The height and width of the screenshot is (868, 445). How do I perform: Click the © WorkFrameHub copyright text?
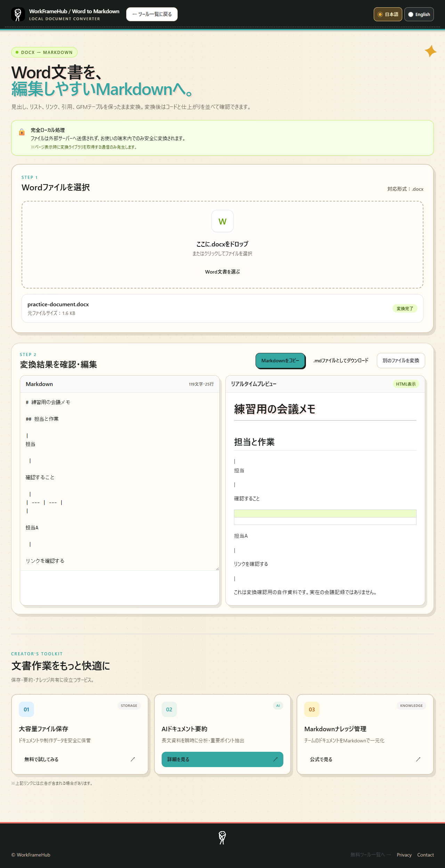(31, 855)
